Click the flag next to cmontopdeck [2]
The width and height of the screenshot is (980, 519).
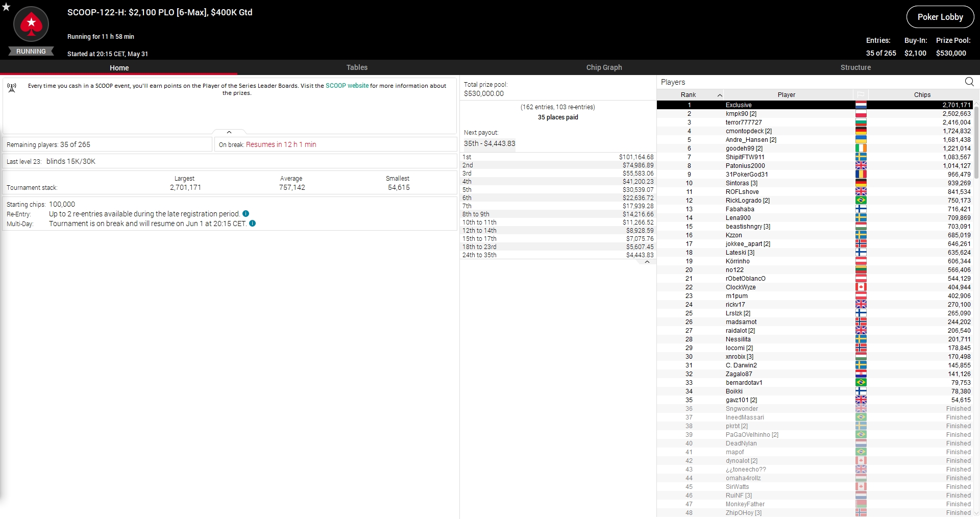861,131
